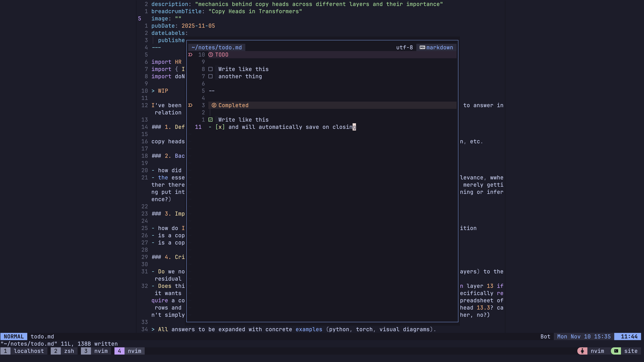Click the markdown filetype label
Image resolution: width=644 pixels, height=362 pixels.
tap(440, 47)
